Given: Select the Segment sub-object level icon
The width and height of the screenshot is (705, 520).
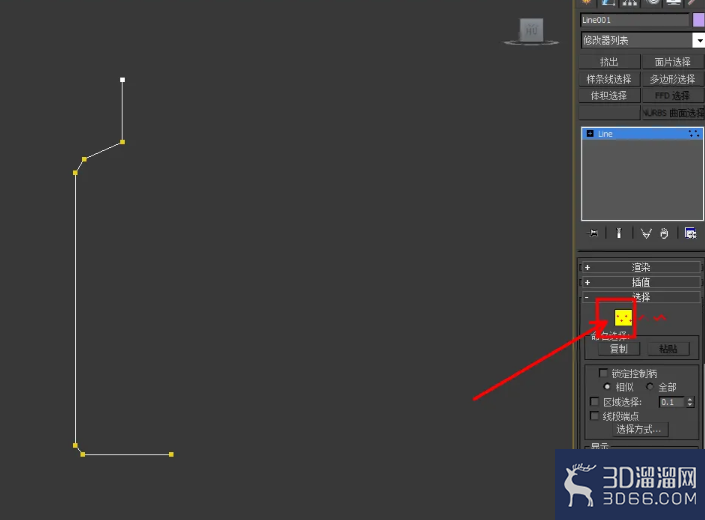Looking at the screenshot, I should pyautogui.click(x=642, y=318).
